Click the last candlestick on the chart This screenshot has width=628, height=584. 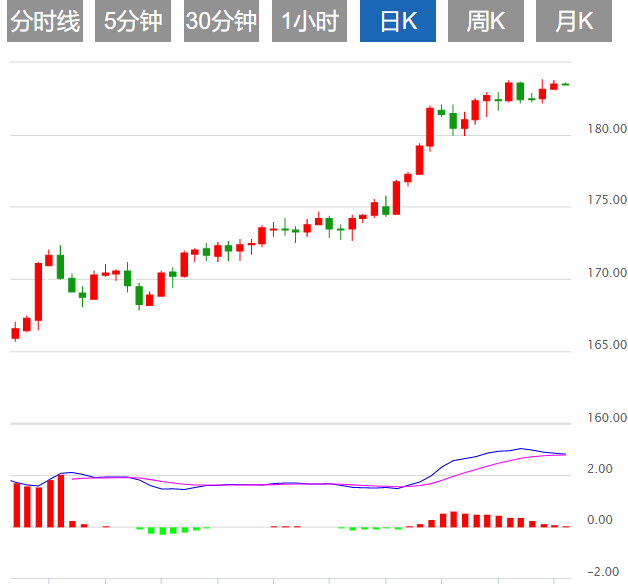[566, 84]
